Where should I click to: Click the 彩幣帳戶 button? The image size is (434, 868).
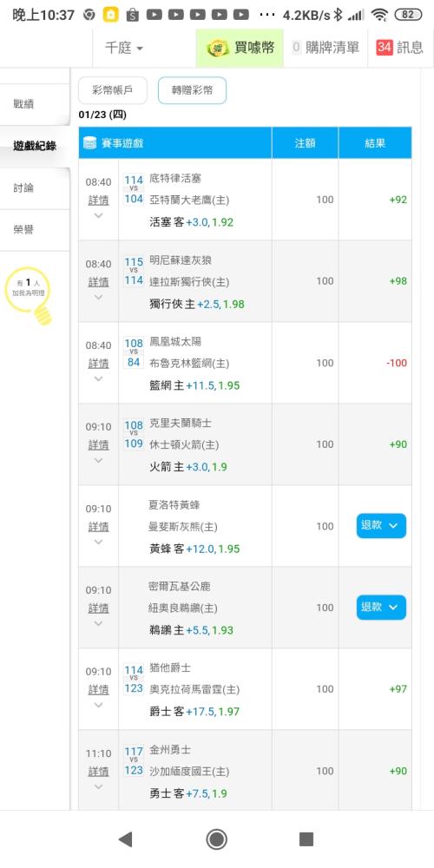point(112,90)
